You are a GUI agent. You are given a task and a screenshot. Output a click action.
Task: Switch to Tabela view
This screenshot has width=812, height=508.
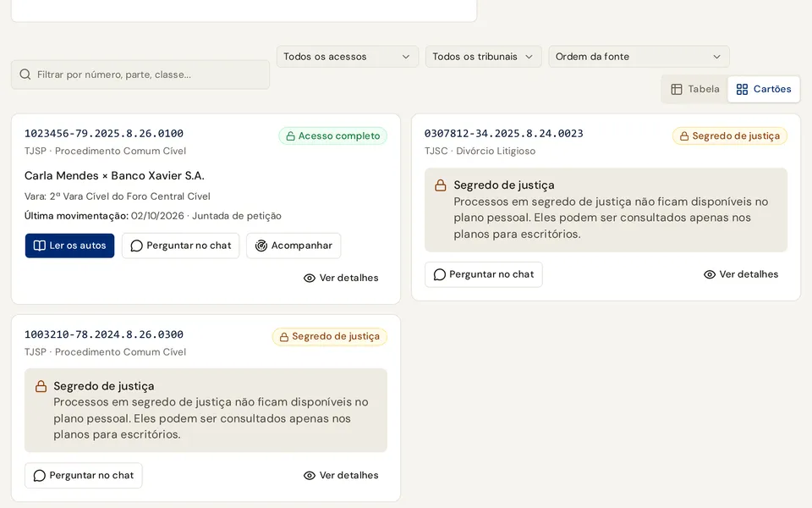pyautogui.click(x=694, y=89)
